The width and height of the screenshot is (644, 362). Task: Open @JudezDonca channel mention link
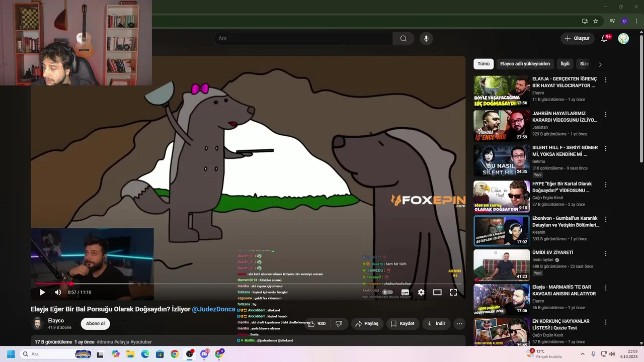tap(213, 309)
